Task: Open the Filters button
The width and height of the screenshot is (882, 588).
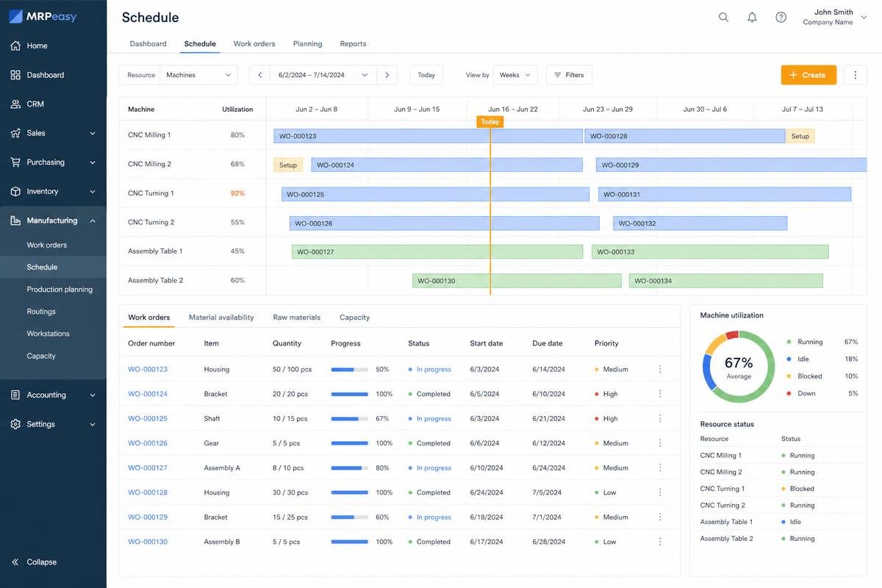Action: tap(569, 75)
